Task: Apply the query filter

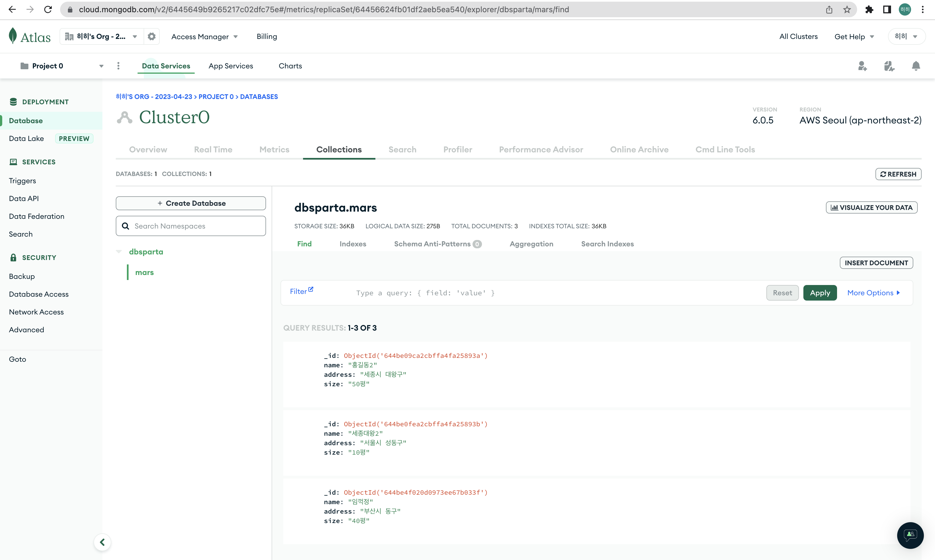Action: 820,293
